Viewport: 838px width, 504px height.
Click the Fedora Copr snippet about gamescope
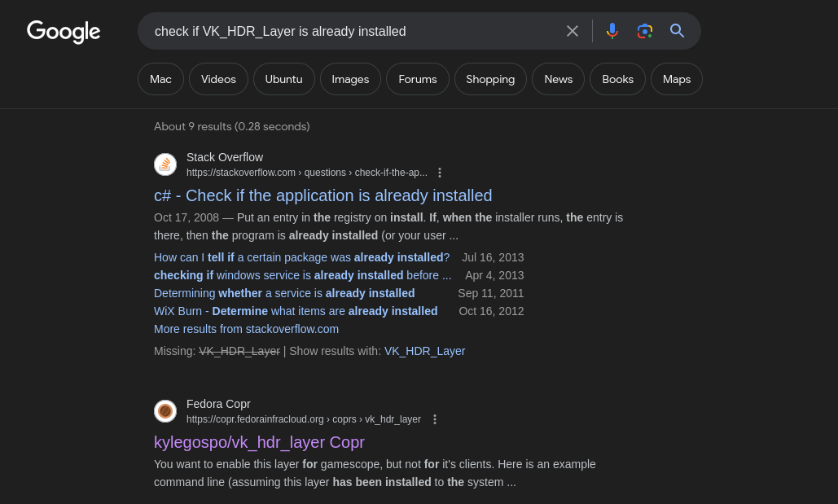point(375,473)
